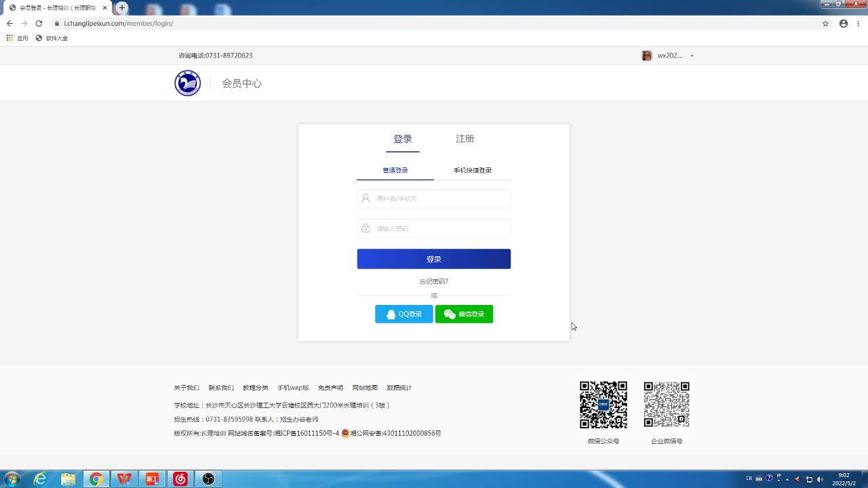Open the 关于我们 footer link
This screenshot has height=488, width=868.
click(x=186, y=388)
